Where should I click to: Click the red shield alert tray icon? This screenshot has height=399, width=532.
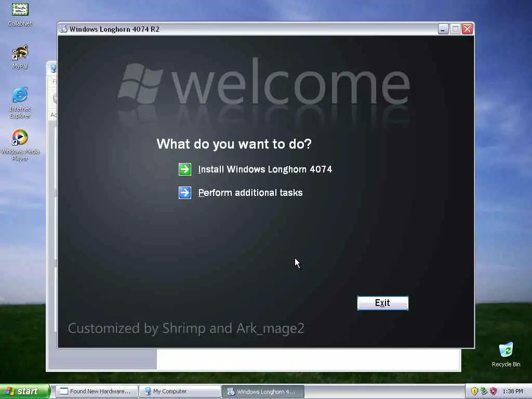tap(494, 391)
